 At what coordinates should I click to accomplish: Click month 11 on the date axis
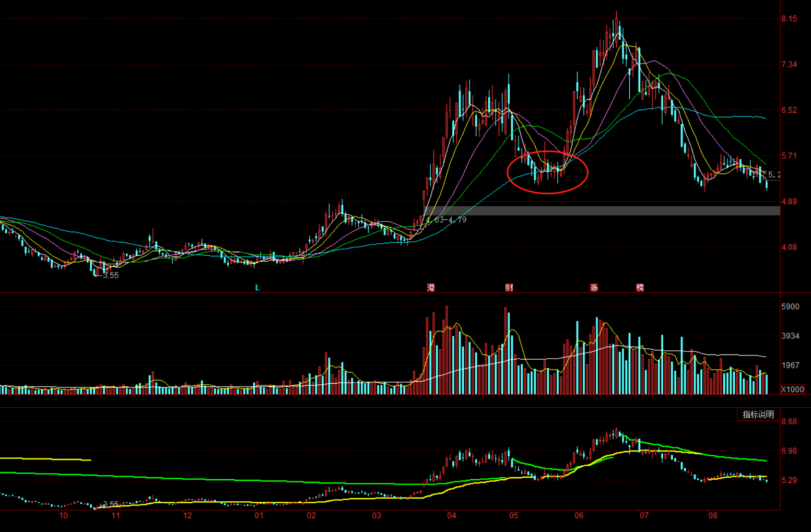[x=115, y=516]
